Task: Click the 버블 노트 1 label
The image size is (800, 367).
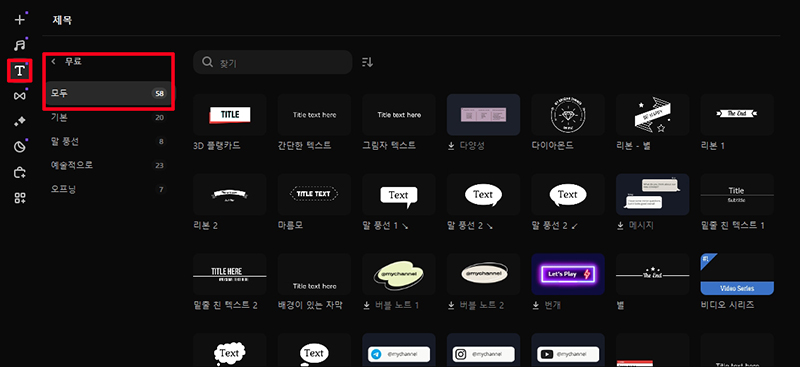Action: (x=397, y=305)
